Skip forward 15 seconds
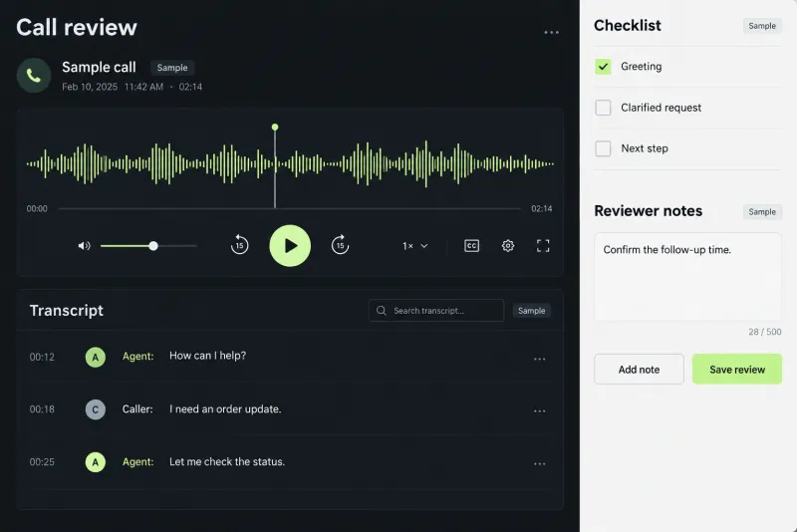 point(340,245)
